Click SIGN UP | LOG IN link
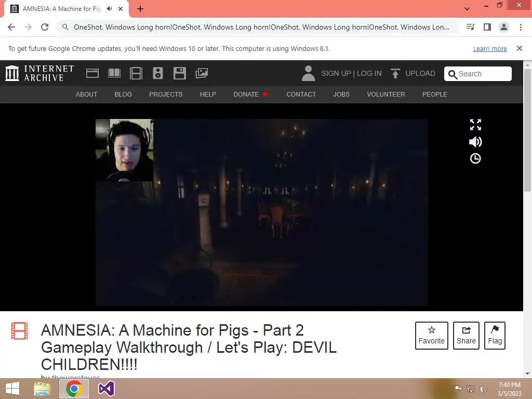 [x=351, y=73]
